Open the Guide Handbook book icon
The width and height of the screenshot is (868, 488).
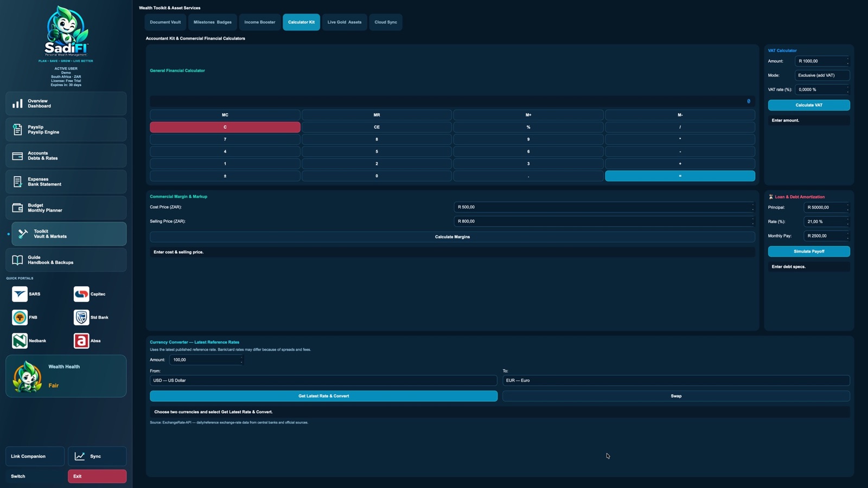[x=17, y=260]
